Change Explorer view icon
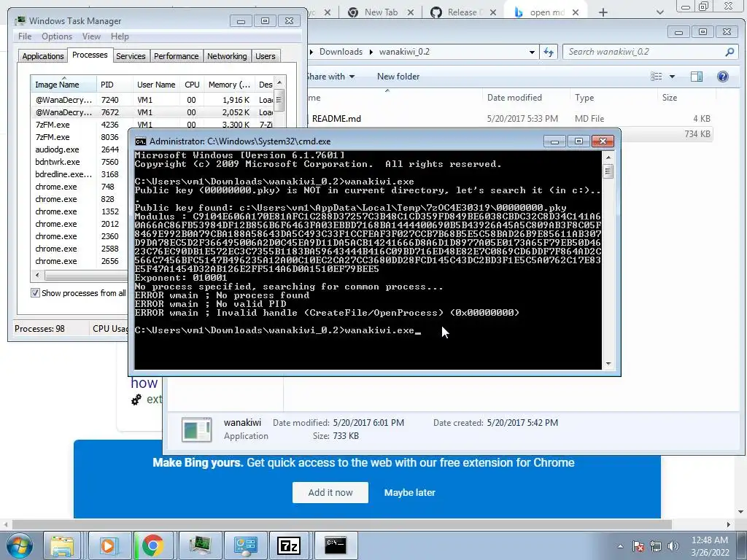Screen dimensions: 747x560 click(656, 77)
